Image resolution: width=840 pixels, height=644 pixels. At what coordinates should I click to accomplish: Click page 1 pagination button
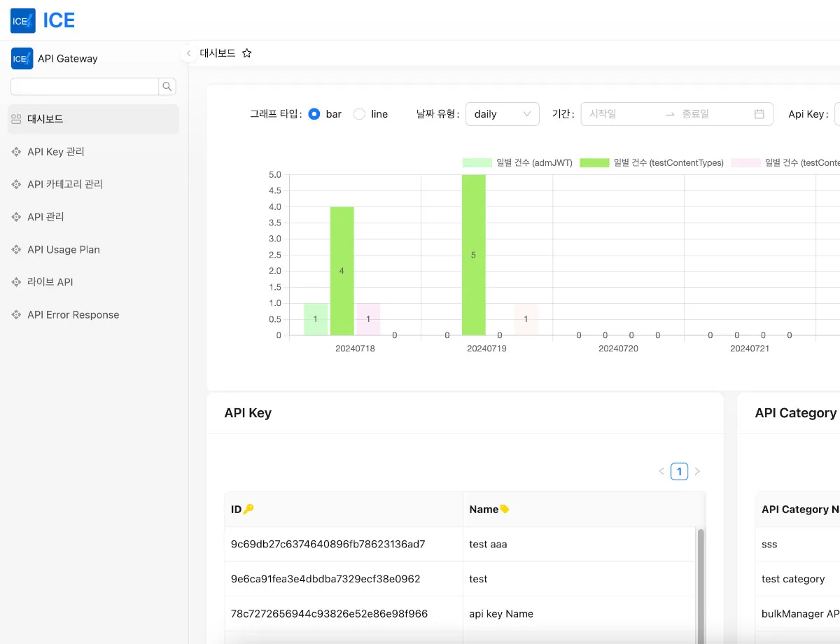point(679,472)
